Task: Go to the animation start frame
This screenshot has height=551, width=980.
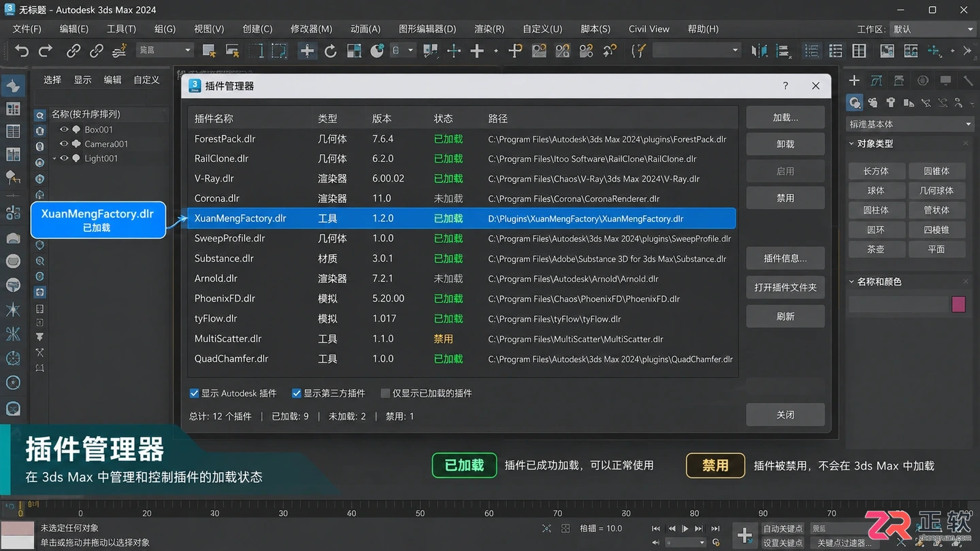Action: [656, 529]
